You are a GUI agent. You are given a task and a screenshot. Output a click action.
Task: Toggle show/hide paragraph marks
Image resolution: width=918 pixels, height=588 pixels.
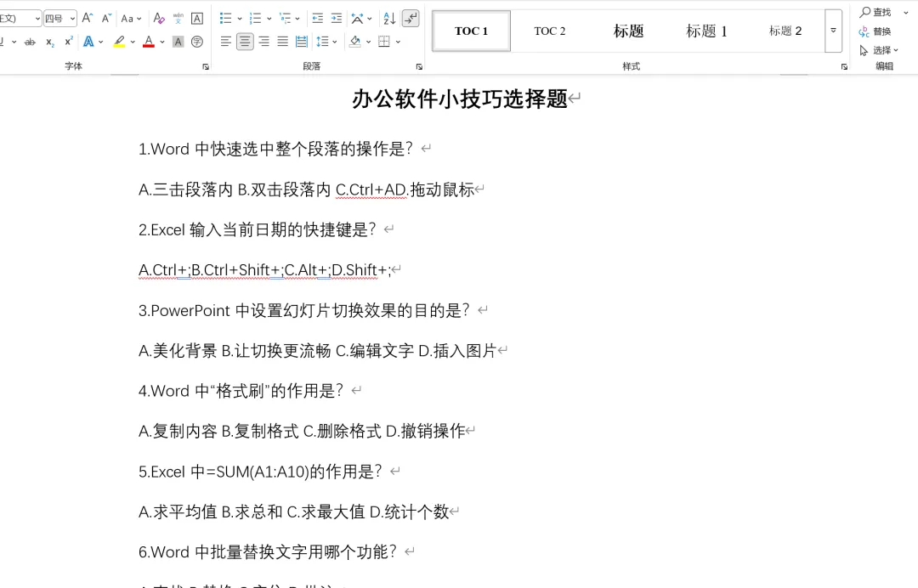tap(411, 18)
